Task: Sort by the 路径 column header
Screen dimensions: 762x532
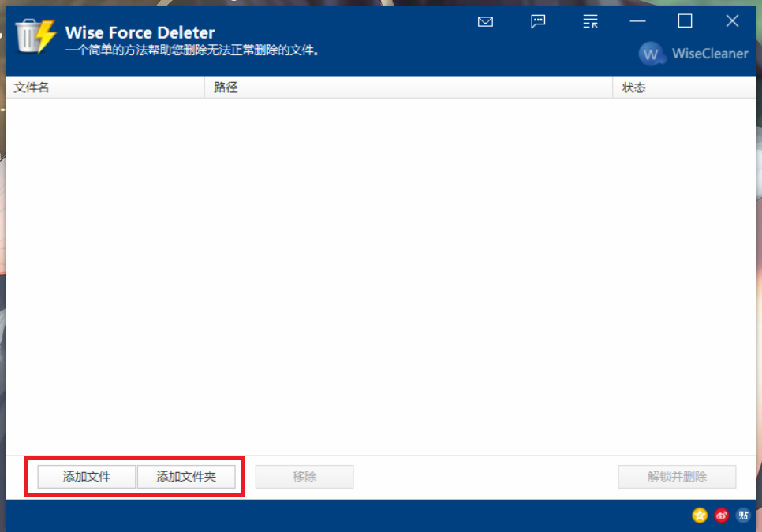Action: (x=408, y=87)
